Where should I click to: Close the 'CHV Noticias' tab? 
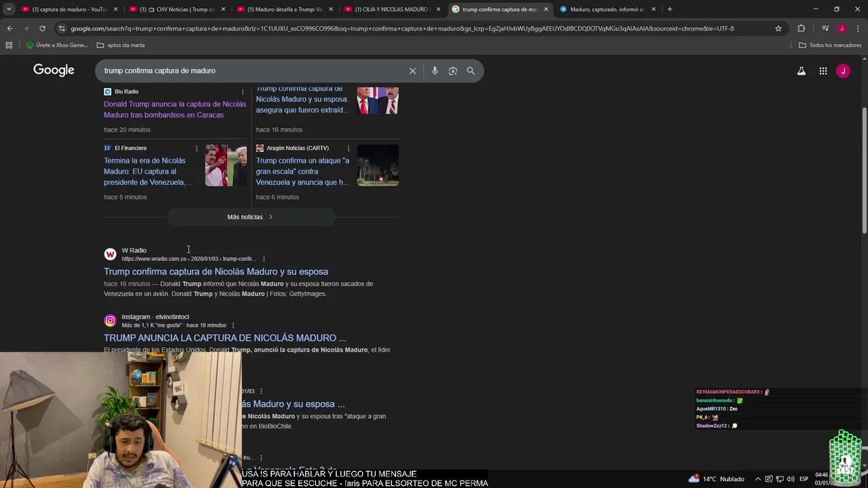(x=223, y=9)
